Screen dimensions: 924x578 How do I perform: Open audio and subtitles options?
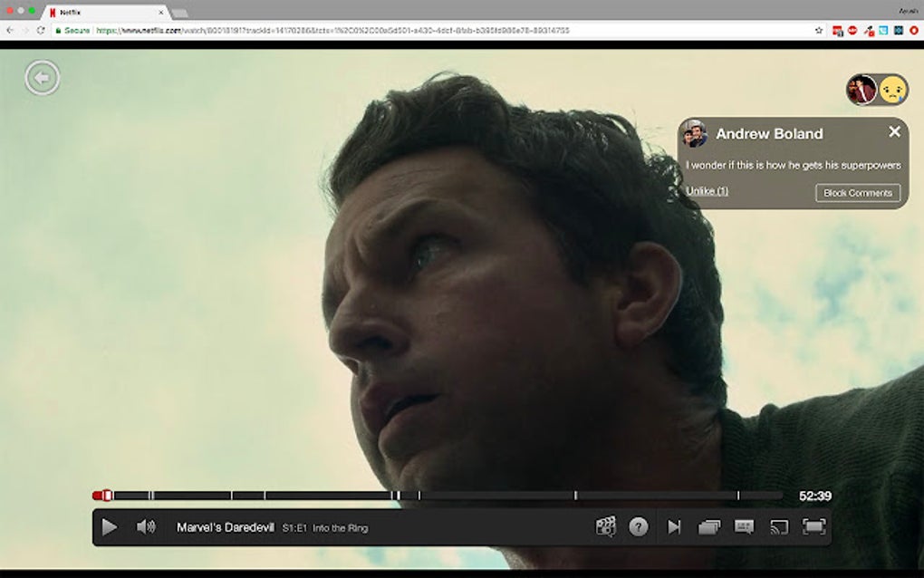click(x=744, y=526)
